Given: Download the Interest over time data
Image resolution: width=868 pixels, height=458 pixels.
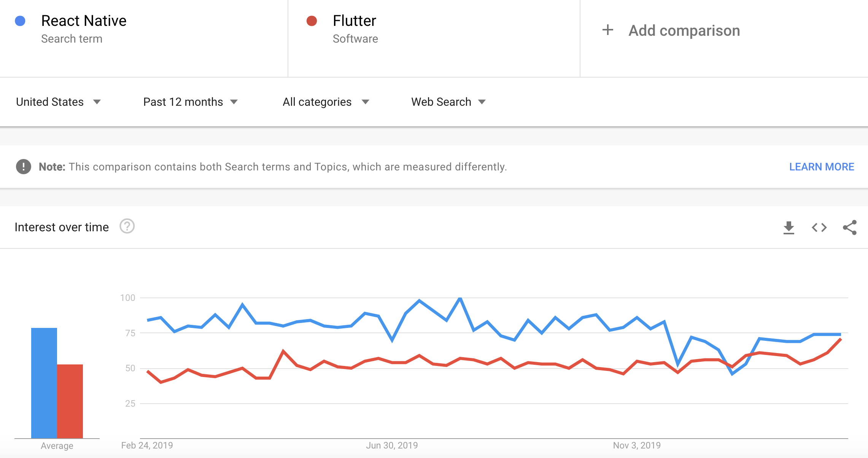Looking at the screenshot, I should [x=789, y=227].
